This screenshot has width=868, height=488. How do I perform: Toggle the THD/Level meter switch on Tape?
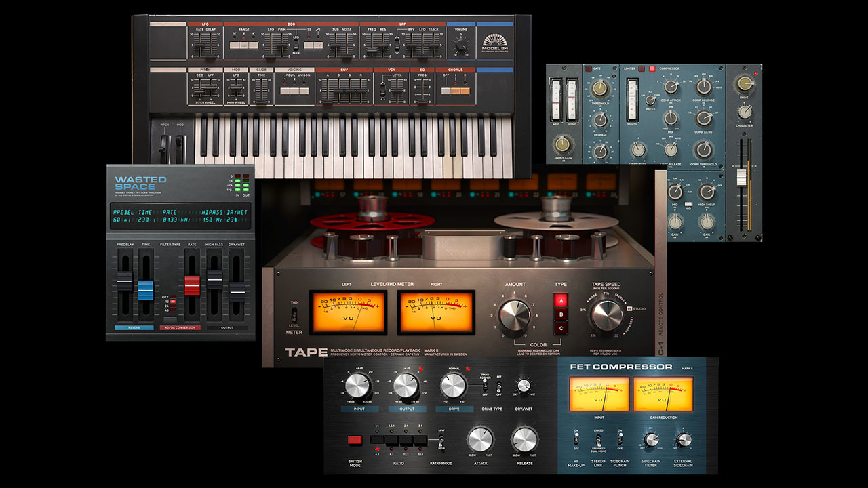click(294, 314)
